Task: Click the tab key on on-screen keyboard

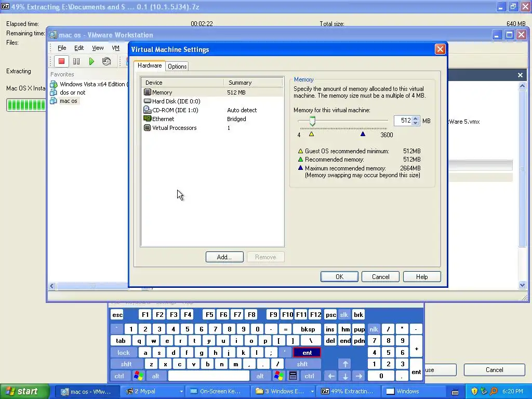Action: pos(121,341)
